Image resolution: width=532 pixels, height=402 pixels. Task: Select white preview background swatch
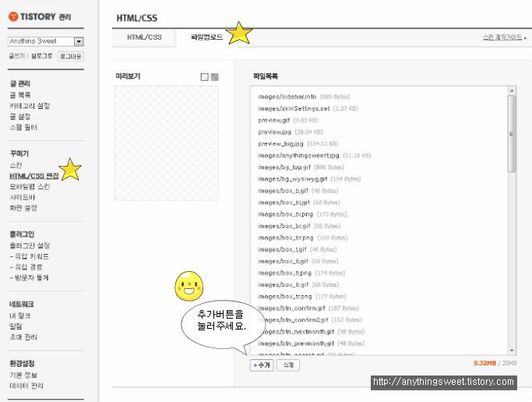204,77
